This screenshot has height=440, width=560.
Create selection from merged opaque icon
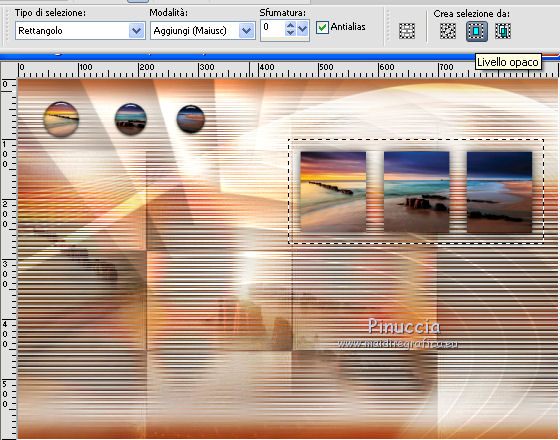[503, 31]
